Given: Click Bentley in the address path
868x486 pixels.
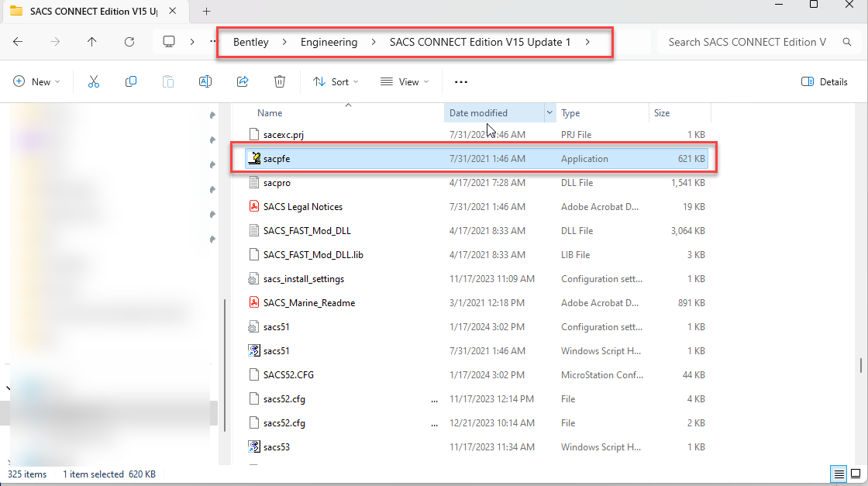Looking at the screenshot, I should (x=251, y=42).
